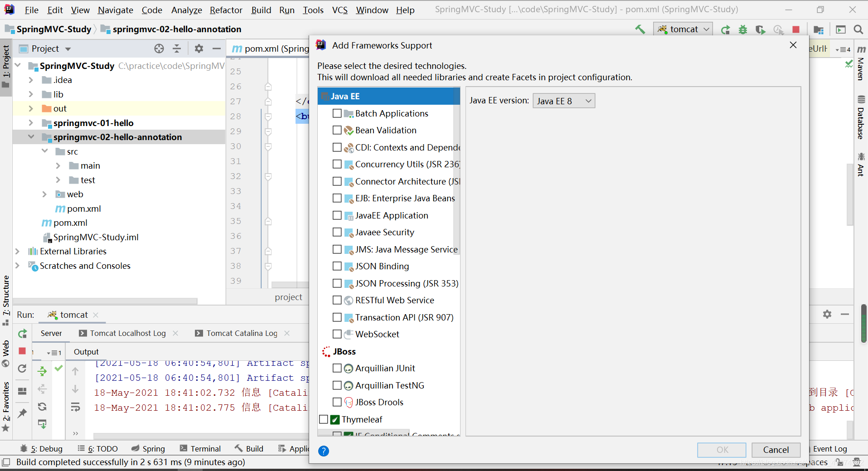The height and width of the screenshot is (471, 868).
Task: Open the Terminal tool window tab
Action: [x=200, y=449]
